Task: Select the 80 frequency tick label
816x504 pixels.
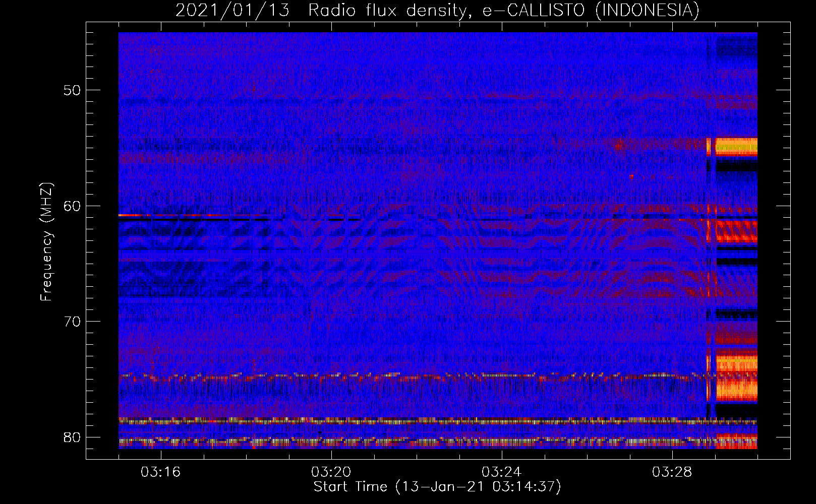Action: pyautogui.click(x=72, y=437)
